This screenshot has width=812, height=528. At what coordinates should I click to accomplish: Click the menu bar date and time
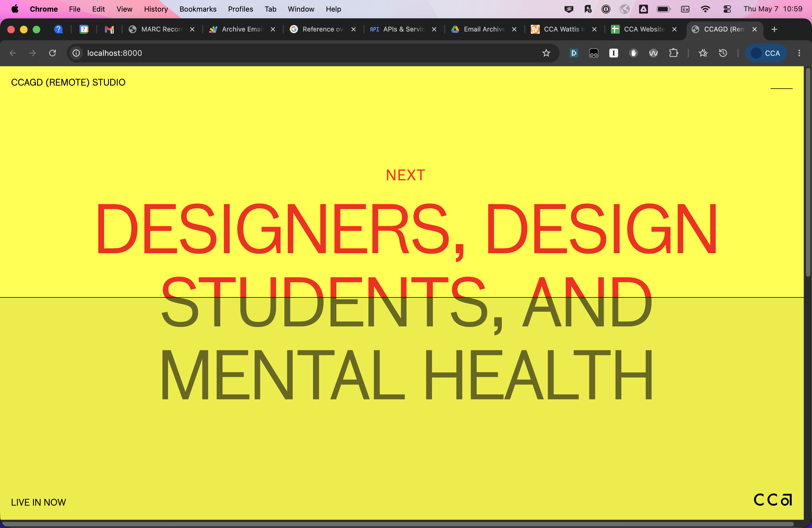pyautogui.click(x=773, y=9)
